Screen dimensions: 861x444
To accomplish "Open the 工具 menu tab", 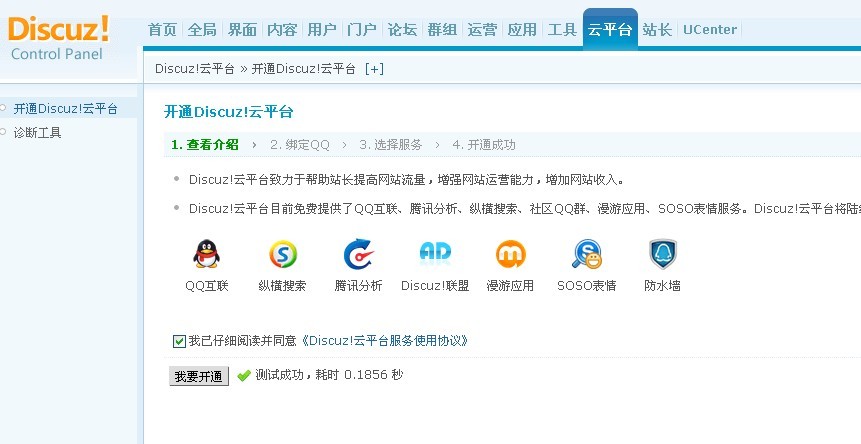I will point(562,30).
